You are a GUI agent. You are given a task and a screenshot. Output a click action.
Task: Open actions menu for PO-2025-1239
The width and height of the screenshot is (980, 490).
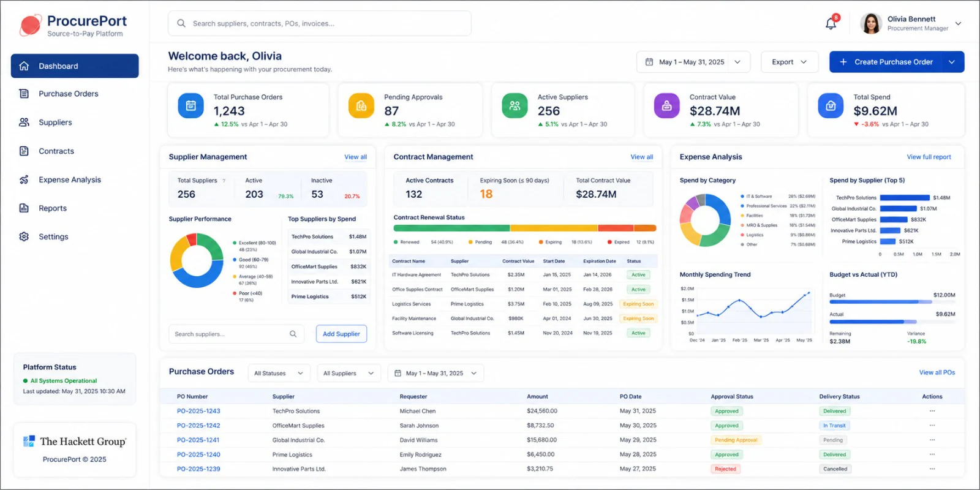click(932, 469)
